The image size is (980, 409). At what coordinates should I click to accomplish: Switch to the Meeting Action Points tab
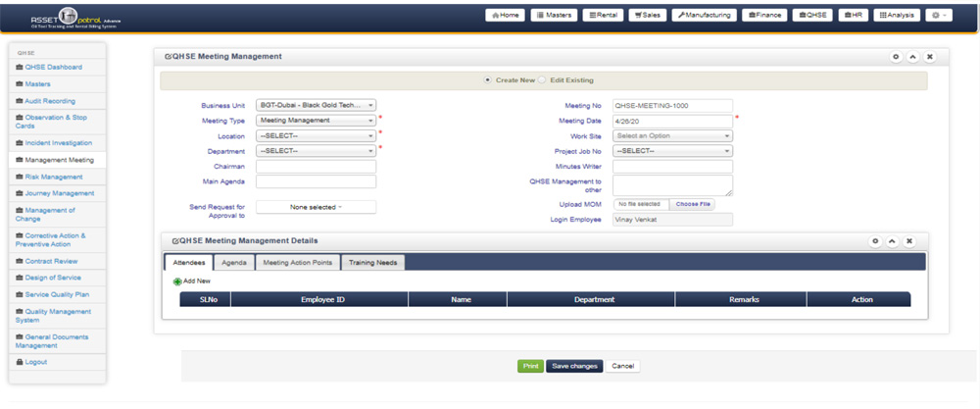pos(297,263)
